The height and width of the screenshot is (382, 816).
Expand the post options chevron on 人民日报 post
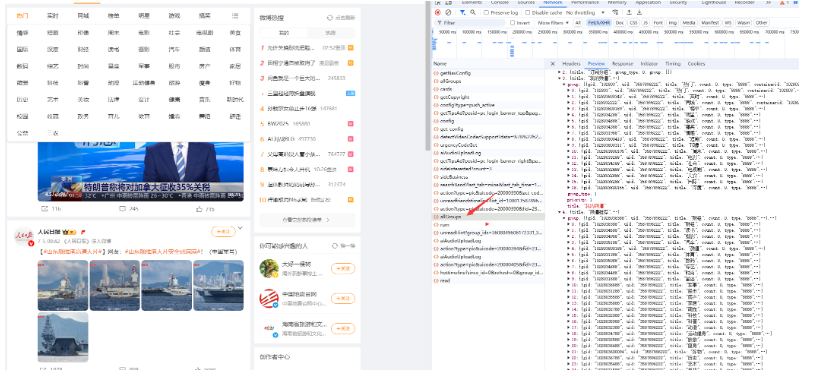pyautogui.click(x=240, y=228)
